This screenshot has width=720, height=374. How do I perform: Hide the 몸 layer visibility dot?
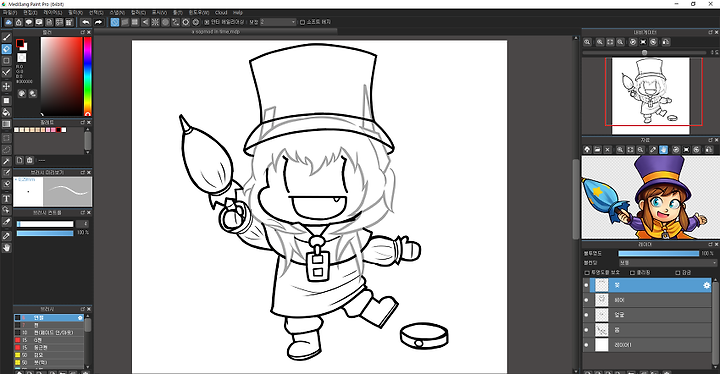[x=586, y=330]
